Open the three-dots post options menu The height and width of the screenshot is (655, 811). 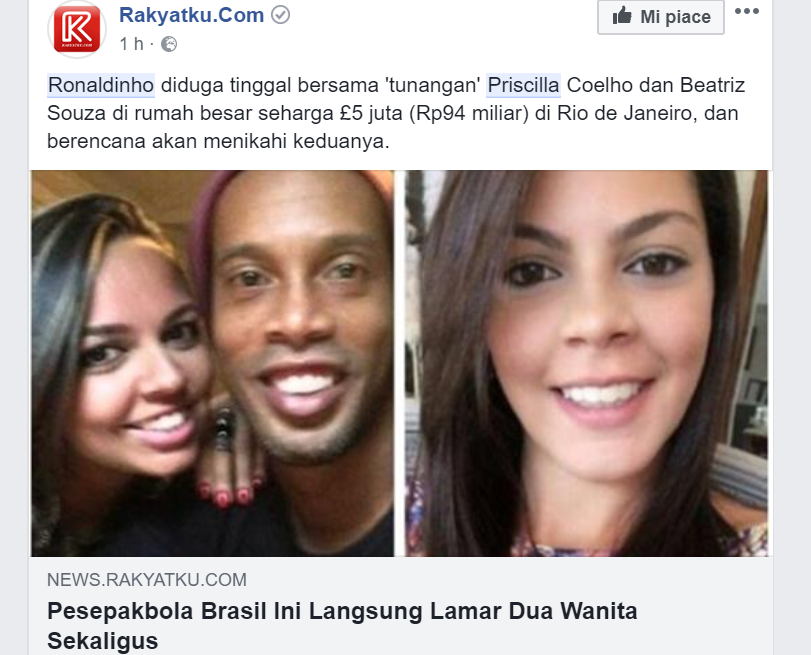tap(747, 11)
